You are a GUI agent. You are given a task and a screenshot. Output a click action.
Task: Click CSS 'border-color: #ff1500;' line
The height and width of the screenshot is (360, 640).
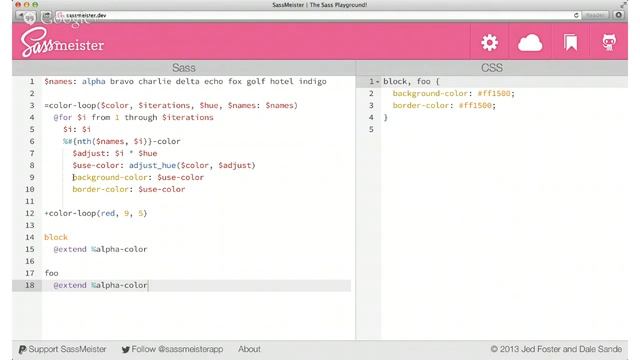point(444,105)
